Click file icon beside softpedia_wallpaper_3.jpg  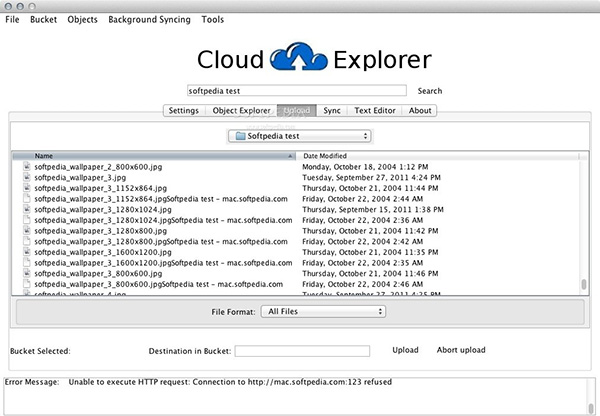pos(26,177)
